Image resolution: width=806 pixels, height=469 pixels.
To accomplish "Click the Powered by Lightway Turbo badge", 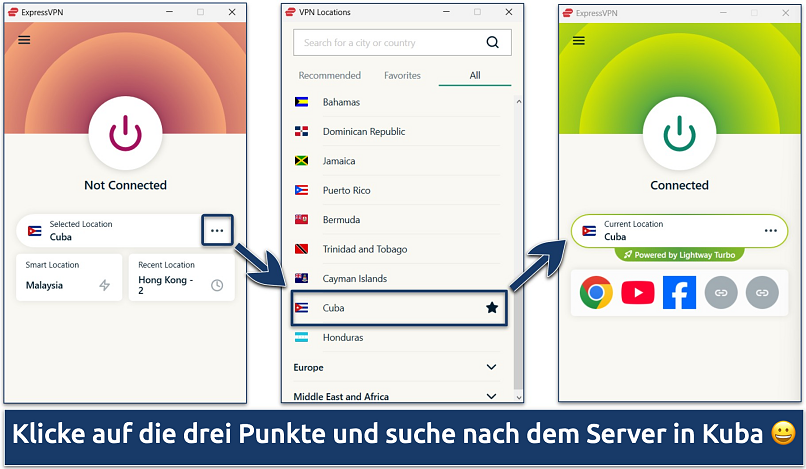I will pos(680,255).
